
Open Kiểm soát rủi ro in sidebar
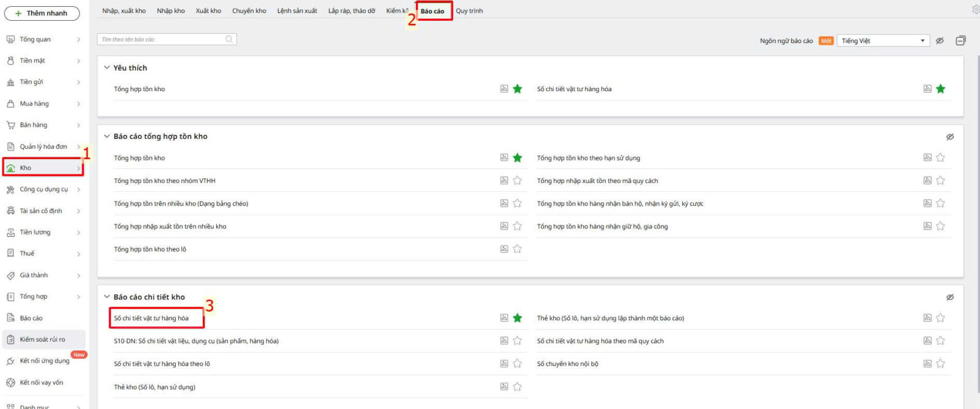[x=42, y=339]
